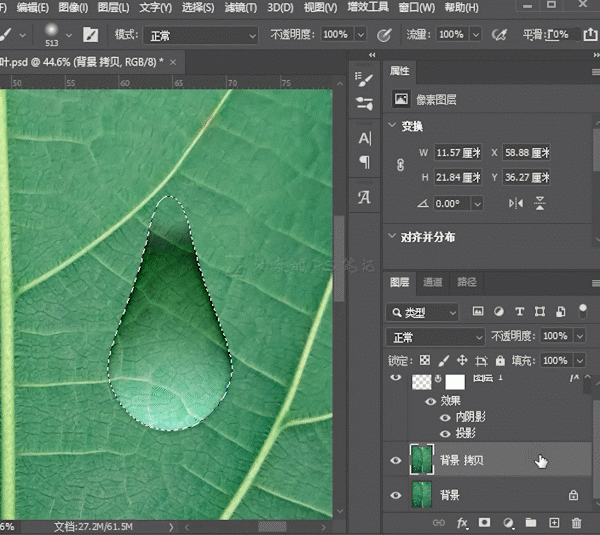600x535 pixels.
Task: Toggle visibility of 投影 effect
Action: pos(445,434)
